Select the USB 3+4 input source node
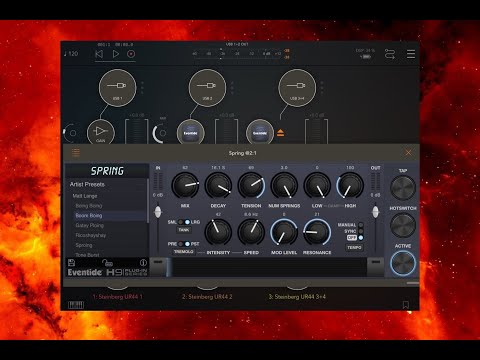 coord(297,88)
